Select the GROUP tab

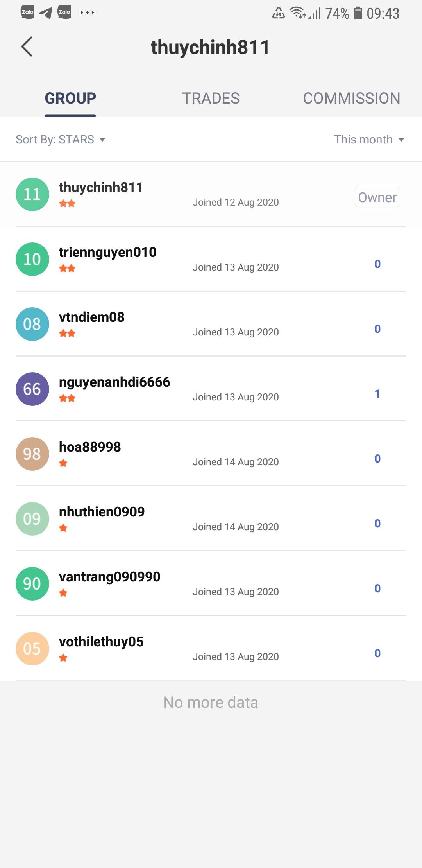[70, 98]
